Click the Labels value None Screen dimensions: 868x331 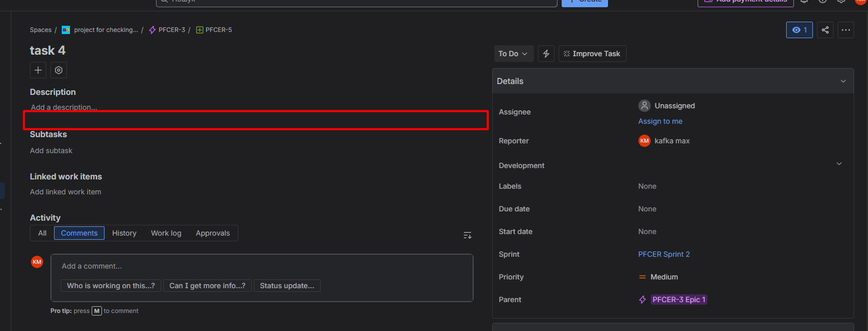pos(647,186)
